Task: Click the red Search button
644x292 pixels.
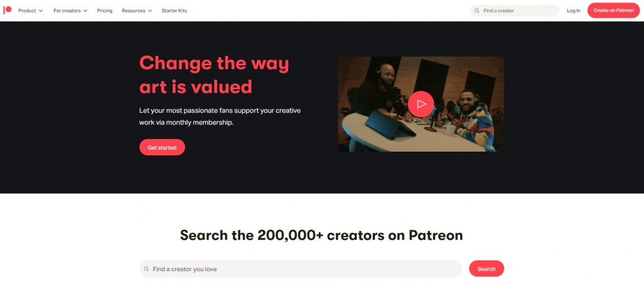Action: 486,269
